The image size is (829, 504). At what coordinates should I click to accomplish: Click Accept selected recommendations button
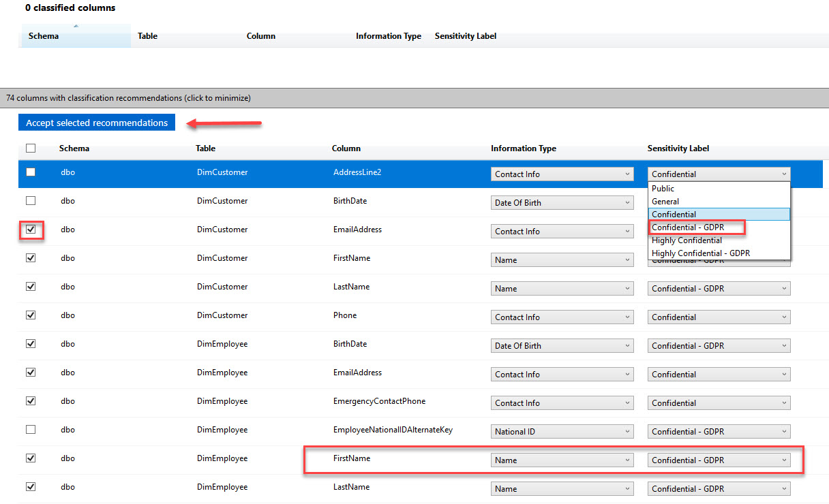(x=97, y=123)
